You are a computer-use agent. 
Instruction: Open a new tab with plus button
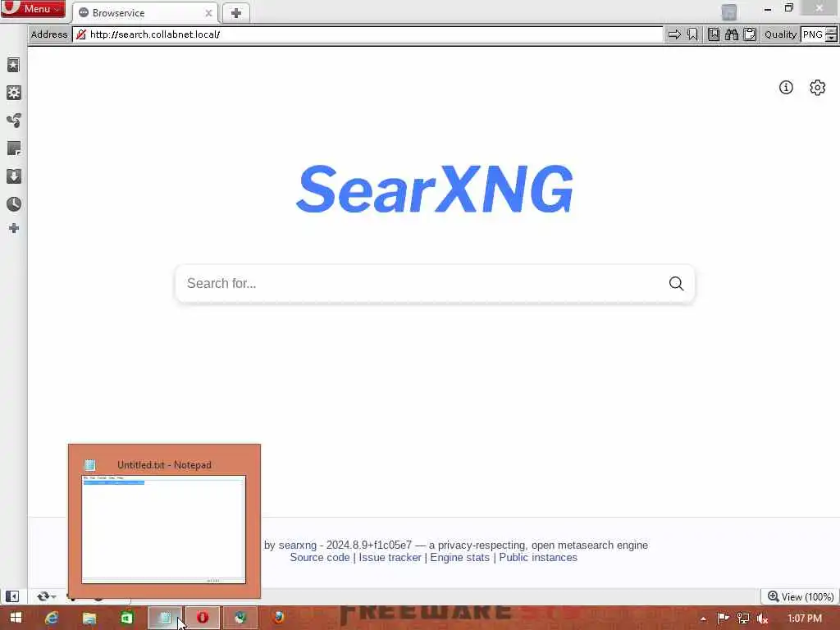click(235, 13)
